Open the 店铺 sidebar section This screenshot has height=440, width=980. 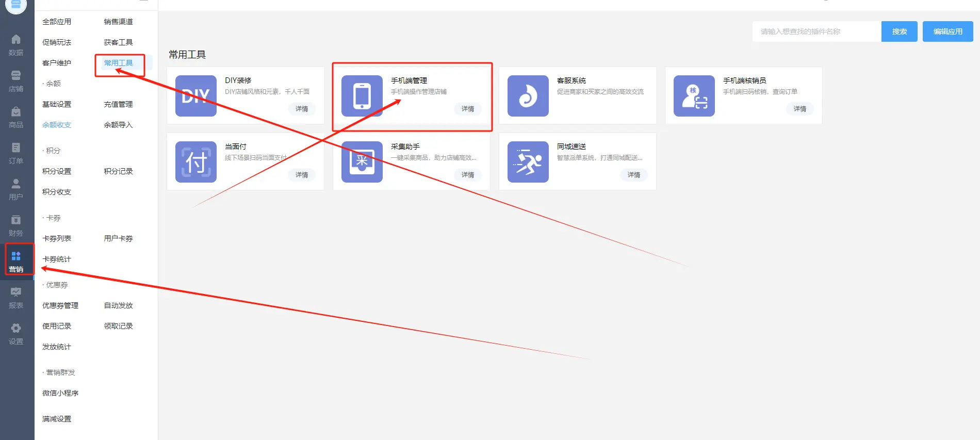click(x=16, y=82)
